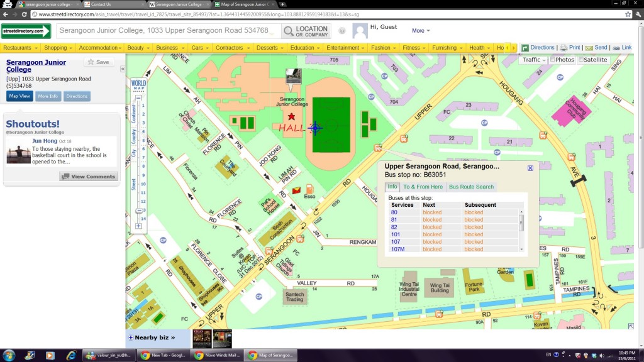Select the Info tab in the bus popup
The height and width of the screenshot is (362, 644).
(x=392, y=187)
